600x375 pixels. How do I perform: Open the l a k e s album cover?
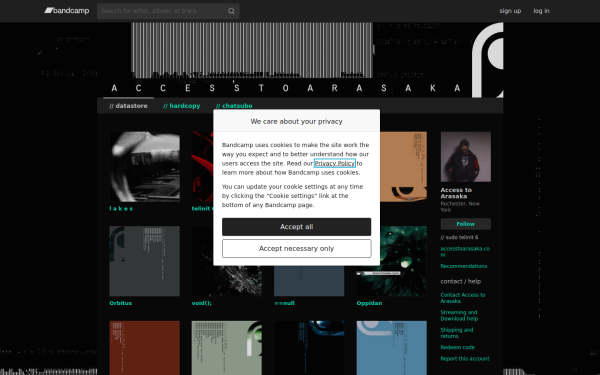tap(145, 166)
